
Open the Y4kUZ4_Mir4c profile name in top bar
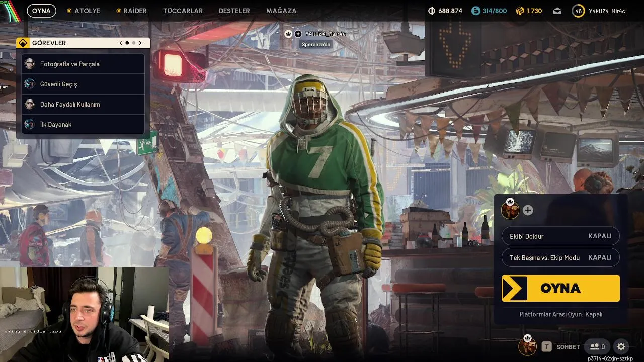coord(607,11)
